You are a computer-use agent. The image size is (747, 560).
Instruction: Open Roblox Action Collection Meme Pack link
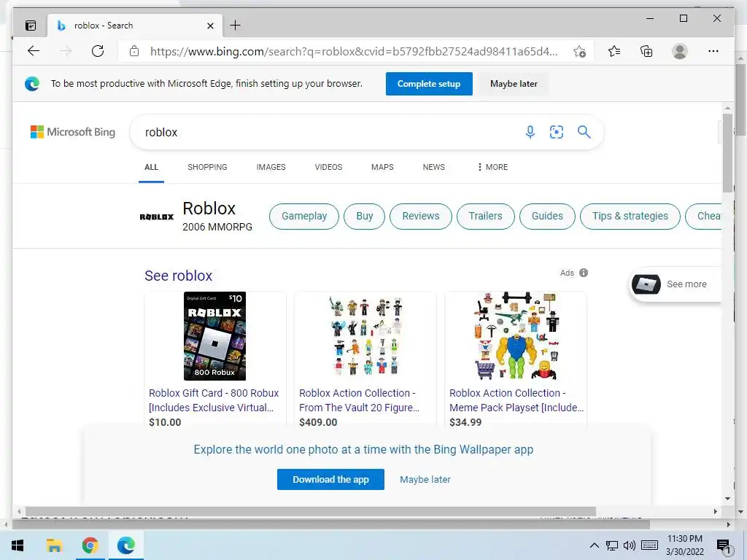click(x=516, y=400)
